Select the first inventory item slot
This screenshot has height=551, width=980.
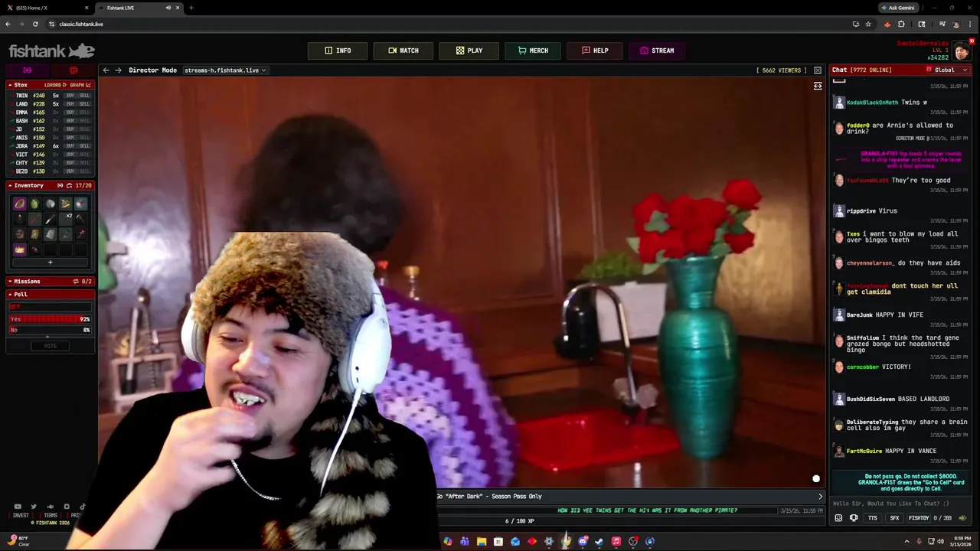19,204
